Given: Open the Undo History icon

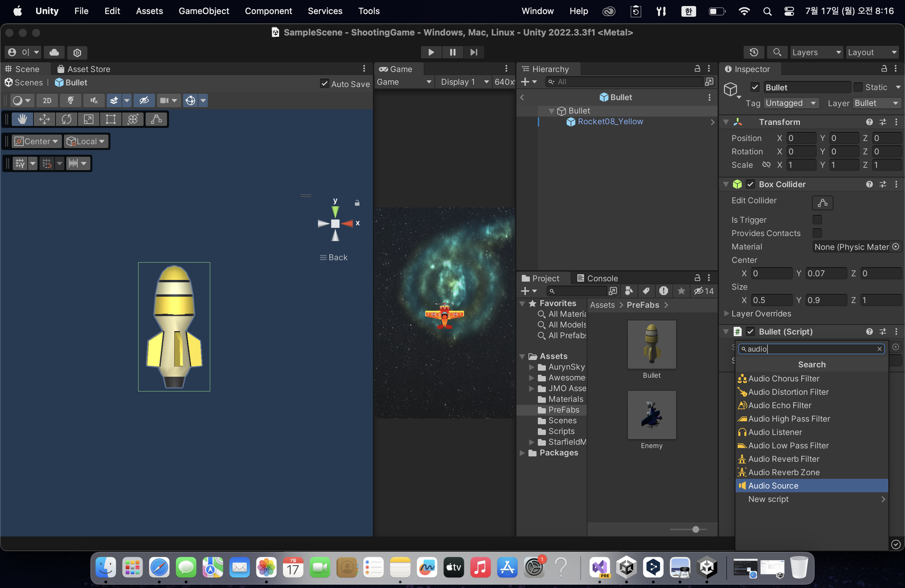Looking at the screenshot, I should pyautogui.click(x=754, y=52).
